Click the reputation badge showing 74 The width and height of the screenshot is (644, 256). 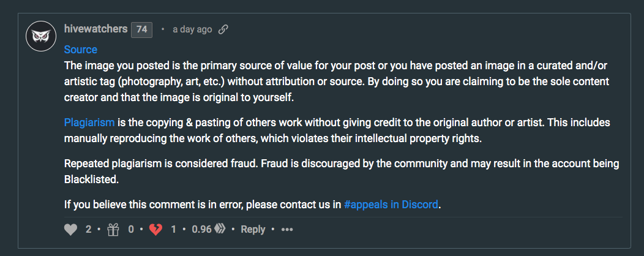pyautogui.click(x=141, y=30)
